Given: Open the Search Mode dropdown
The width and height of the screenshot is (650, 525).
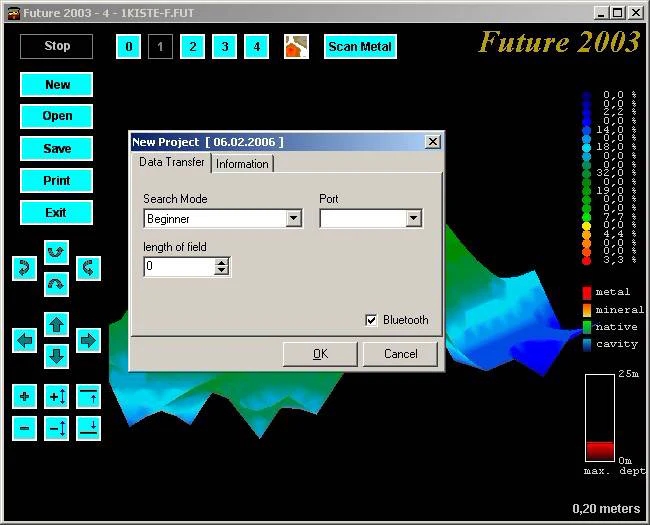Looking at the screenshot, I should [x=293, y=218].
